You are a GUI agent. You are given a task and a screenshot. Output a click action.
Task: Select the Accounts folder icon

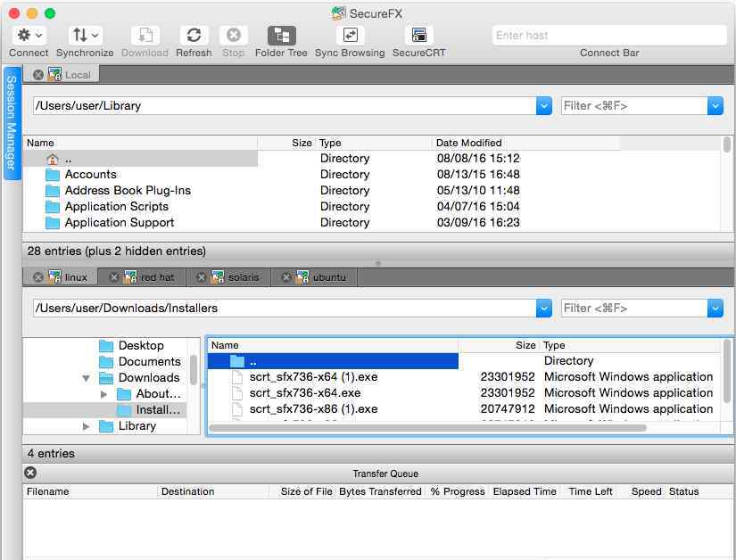[52, 175]
